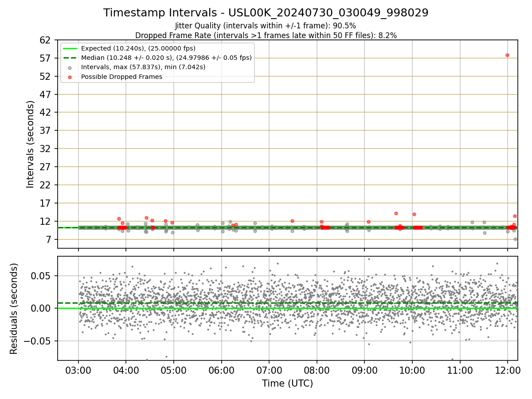Click the plot title 'Timestamp Intervals - USL00K_20240730_030049_998029'
Screen dimensions: 532x399
[x=266, y=13]
